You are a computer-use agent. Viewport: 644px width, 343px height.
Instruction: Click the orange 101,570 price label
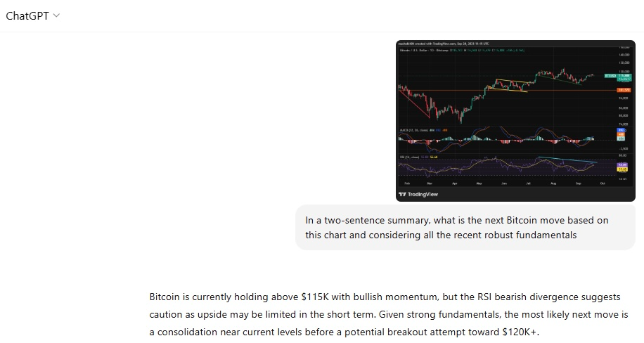click(x=624, y=90)
